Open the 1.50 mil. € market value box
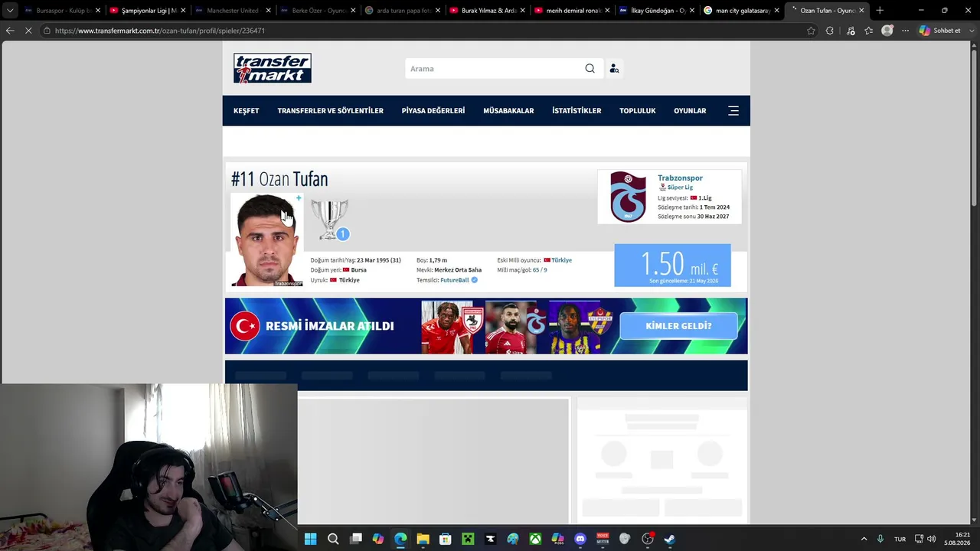This screenshot has height=551, width=980. pyautogui.click(x=672, y=266)
